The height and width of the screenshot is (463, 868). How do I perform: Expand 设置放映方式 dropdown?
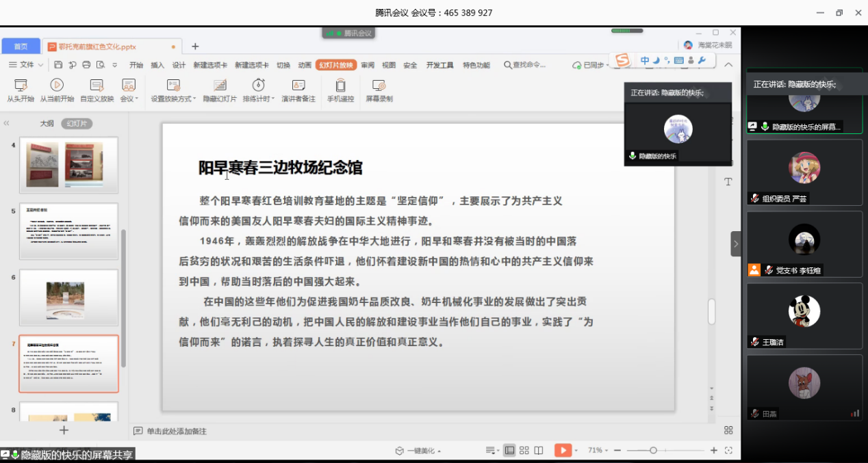tap(195, 98)
